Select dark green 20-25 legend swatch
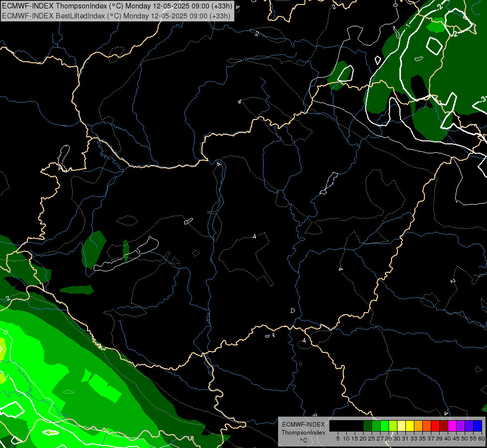The image size is (487, 448). (368, 426)
